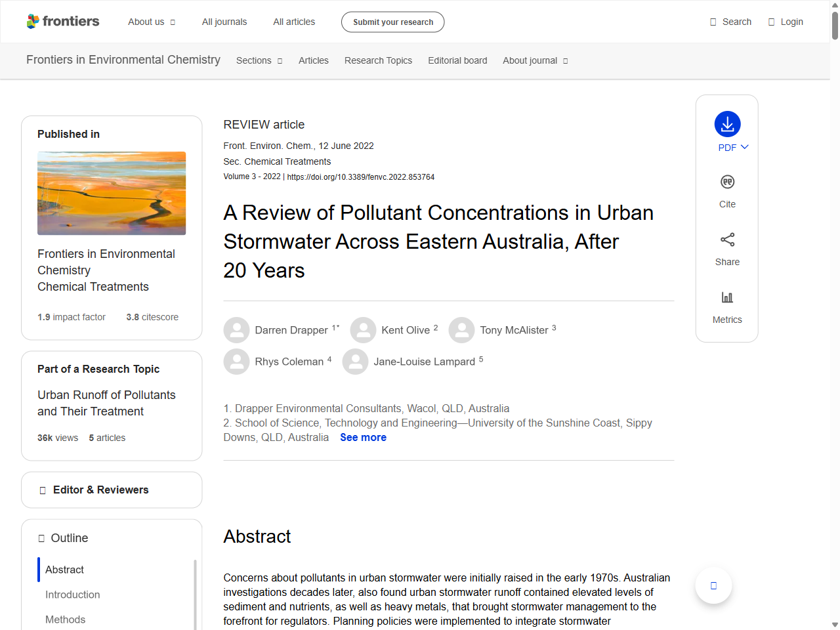Click Submit your research
Image resolution: width=840 pixels, height=630 pixels.
click(392, 22)
